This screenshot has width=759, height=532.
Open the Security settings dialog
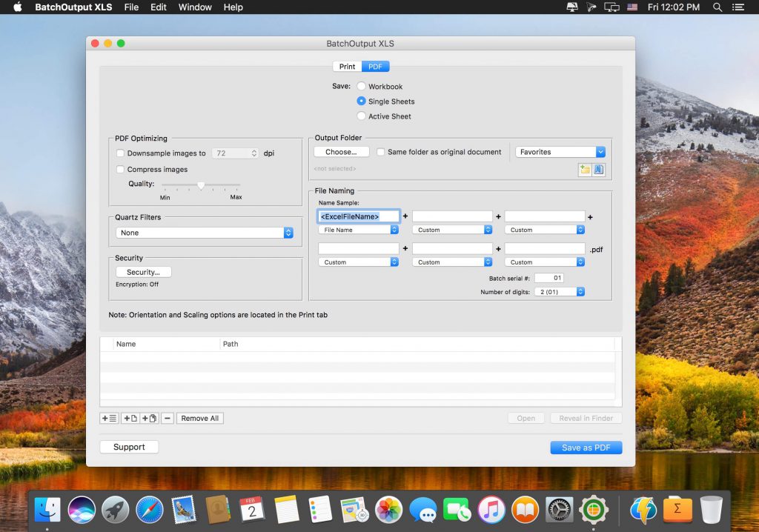click(x=142, y=272)
